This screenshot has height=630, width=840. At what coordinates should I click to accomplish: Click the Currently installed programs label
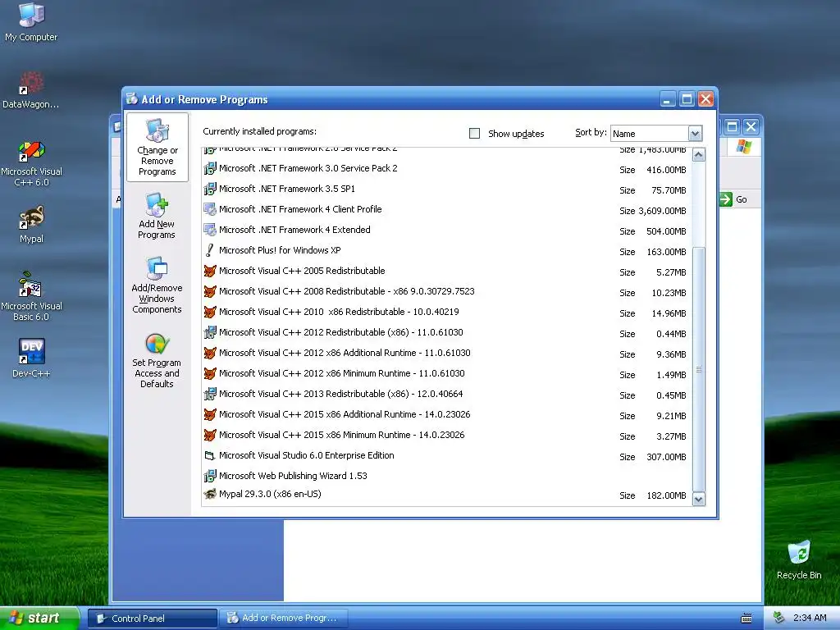tap(259, 131)
